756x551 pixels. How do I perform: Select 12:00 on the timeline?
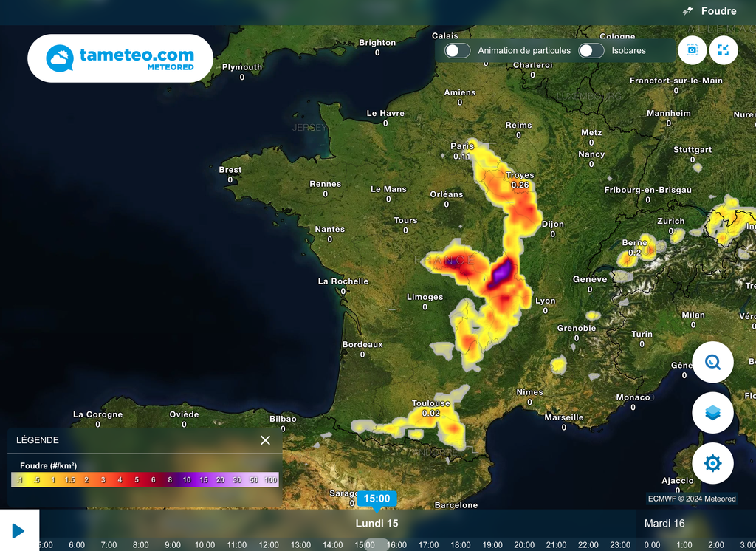coord(269,545)
